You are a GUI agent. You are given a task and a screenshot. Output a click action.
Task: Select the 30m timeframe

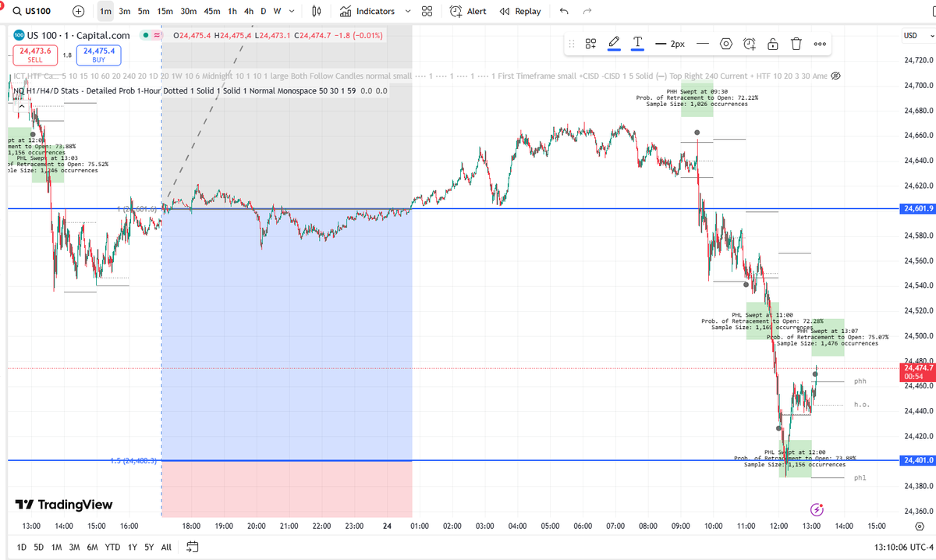[188, 12]
